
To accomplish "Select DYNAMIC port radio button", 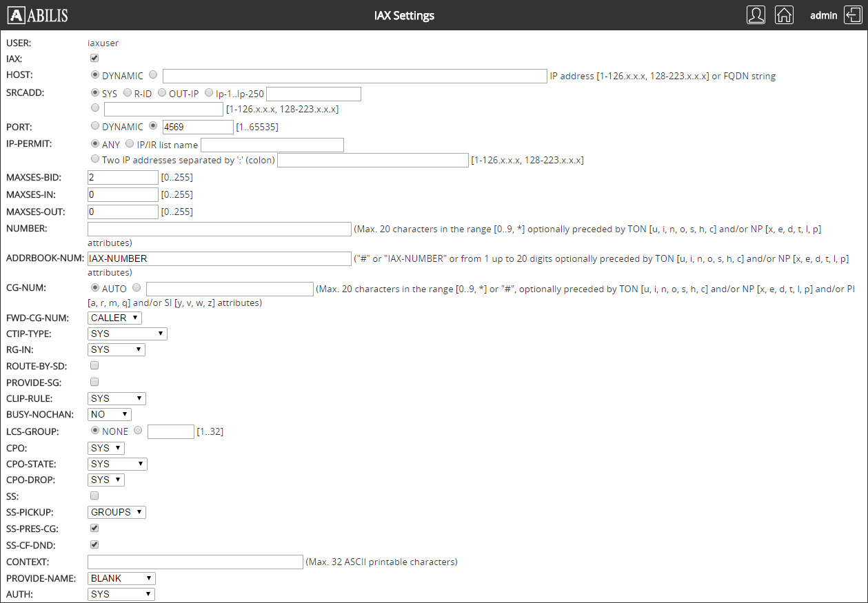I will (95, 126).
